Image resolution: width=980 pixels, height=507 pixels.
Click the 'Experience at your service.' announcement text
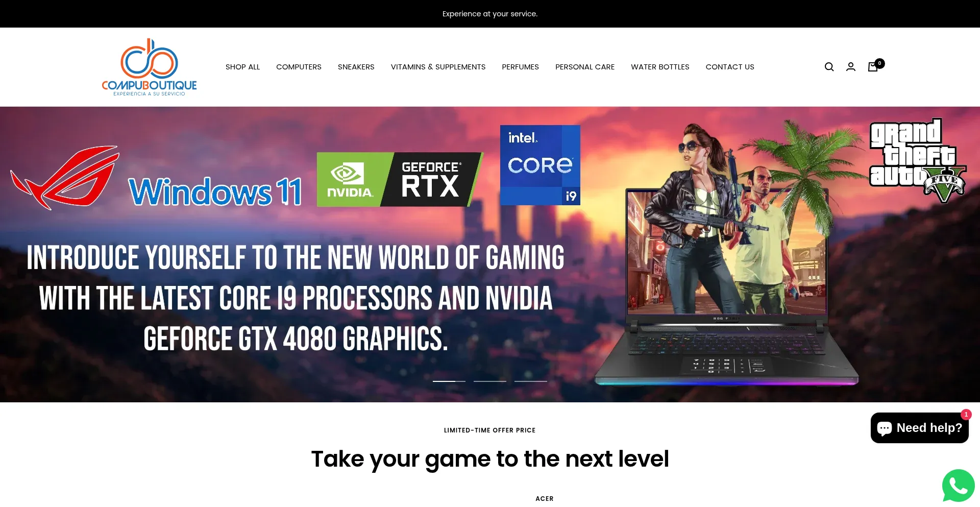coord(490,14)
